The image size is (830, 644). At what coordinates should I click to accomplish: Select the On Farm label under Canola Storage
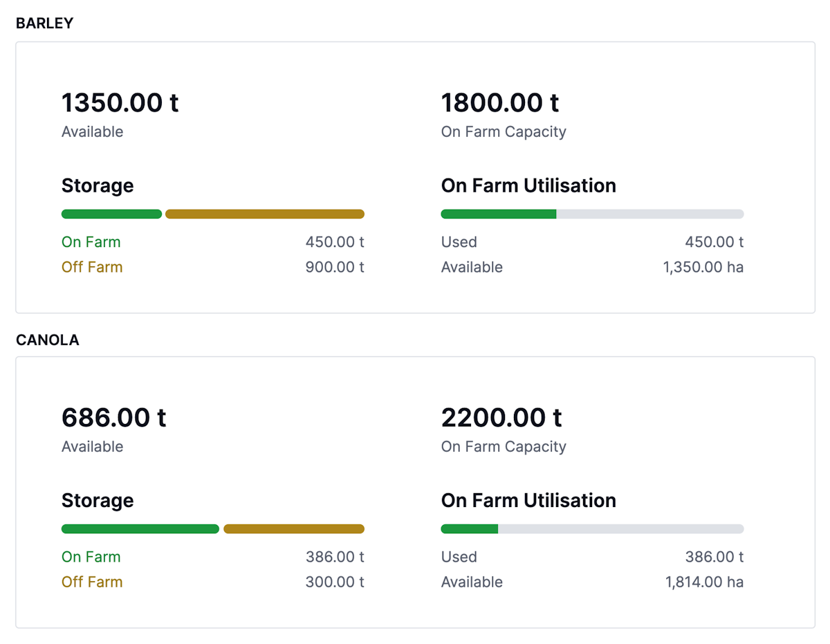pos(91,557)
